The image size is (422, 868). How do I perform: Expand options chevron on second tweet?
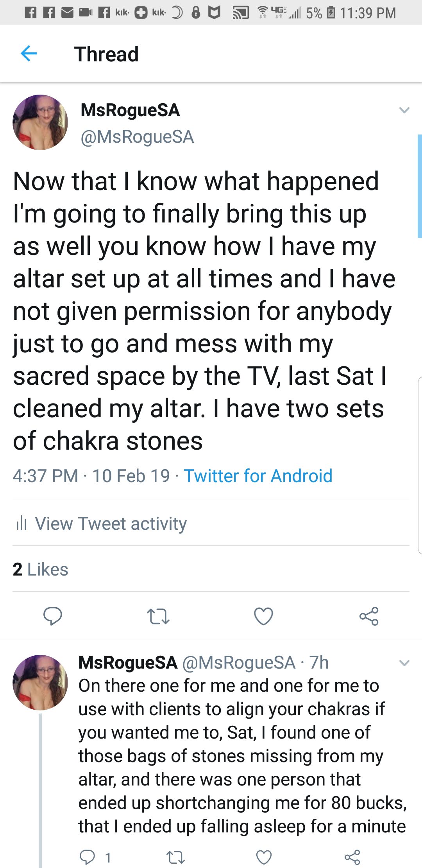(x=404, y=663)
